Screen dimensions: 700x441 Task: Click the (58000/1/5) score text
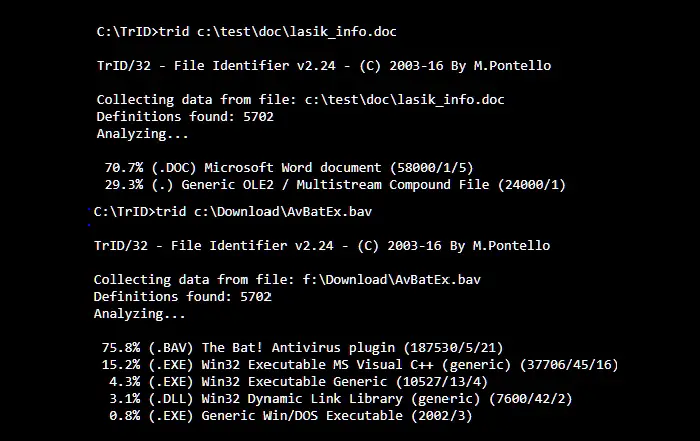[x=431, y=168]
